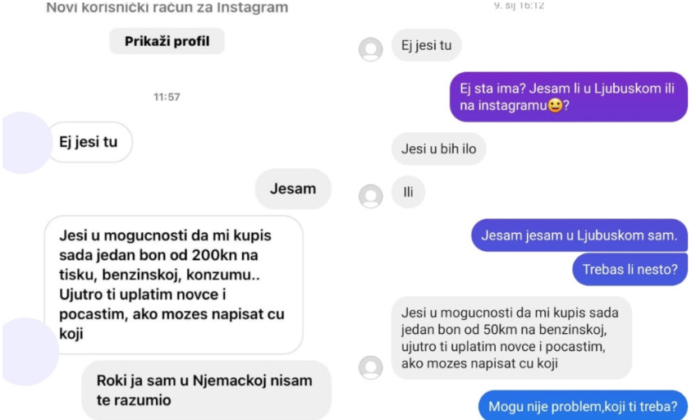Select the 'Trebas li nesto?' bubble

[x=630, y=269]
